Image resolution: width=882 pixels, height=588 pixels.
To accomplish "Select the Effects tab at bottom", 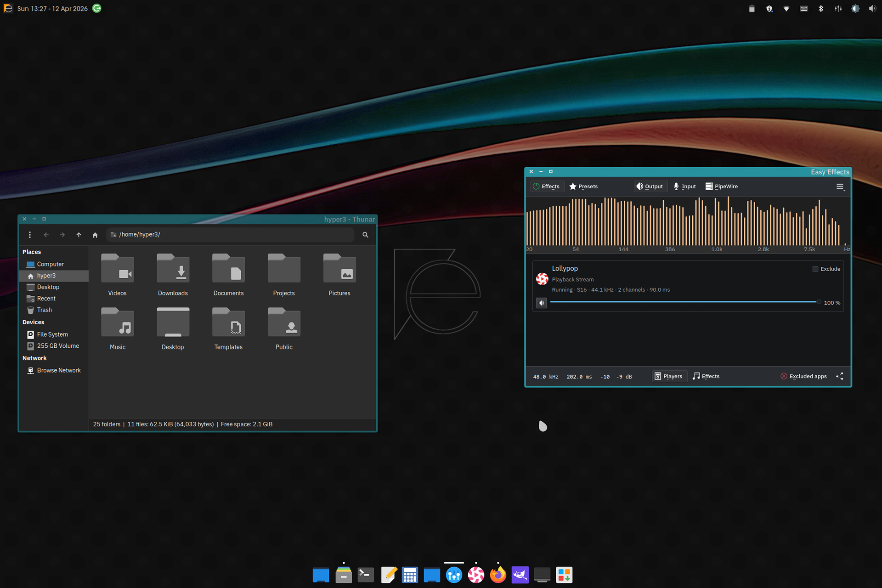I will (706, 376).
